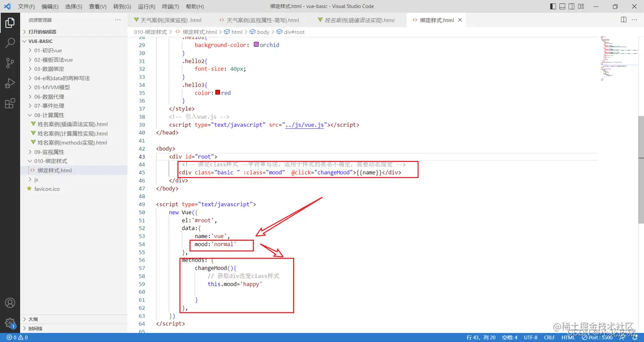Click the 行 43, 列 20 cursor position status
Viewport: 644px width, 342px height.
click(x=481, y=337)
